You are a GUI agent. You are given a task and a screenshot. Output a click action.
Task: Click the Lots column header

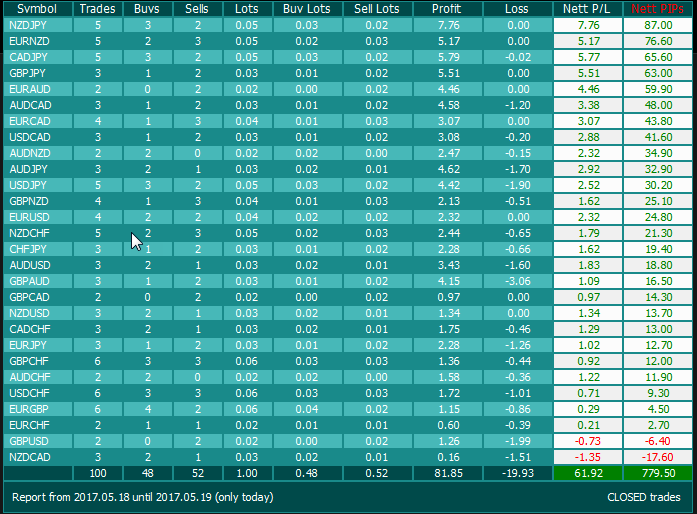247,9
